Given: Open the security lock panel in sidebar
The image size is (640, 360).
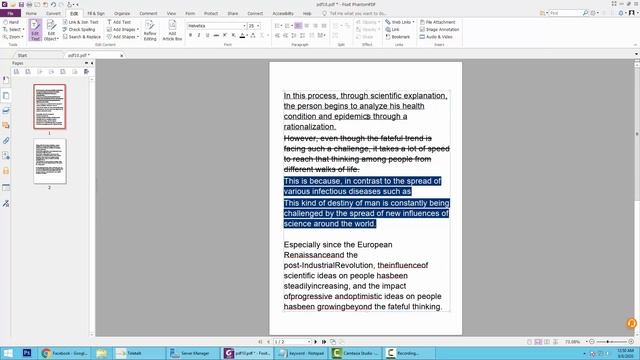Looking at the screenshot, I should [x=6, y=171].
